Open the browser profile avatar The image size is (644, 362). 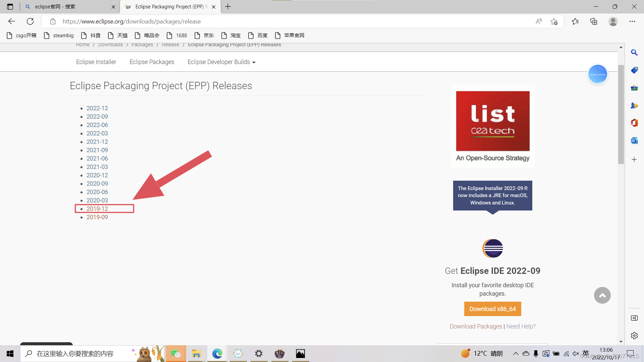[613, 21]
